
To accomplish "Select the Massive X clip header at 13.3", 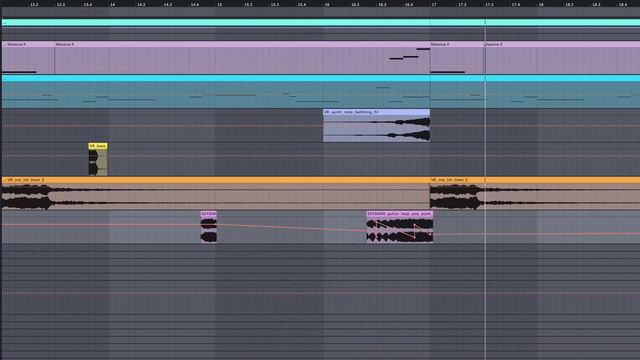I will 242,44.
